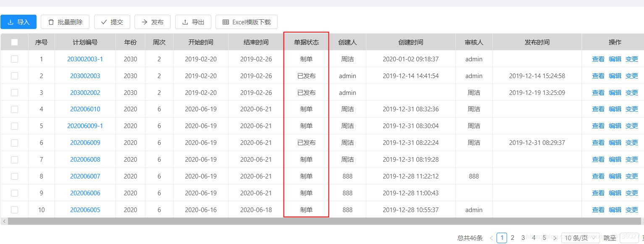Click 查看 for plan 202006009-1
644x244 pixels.
pyautogui.click(x=598, y=126)
